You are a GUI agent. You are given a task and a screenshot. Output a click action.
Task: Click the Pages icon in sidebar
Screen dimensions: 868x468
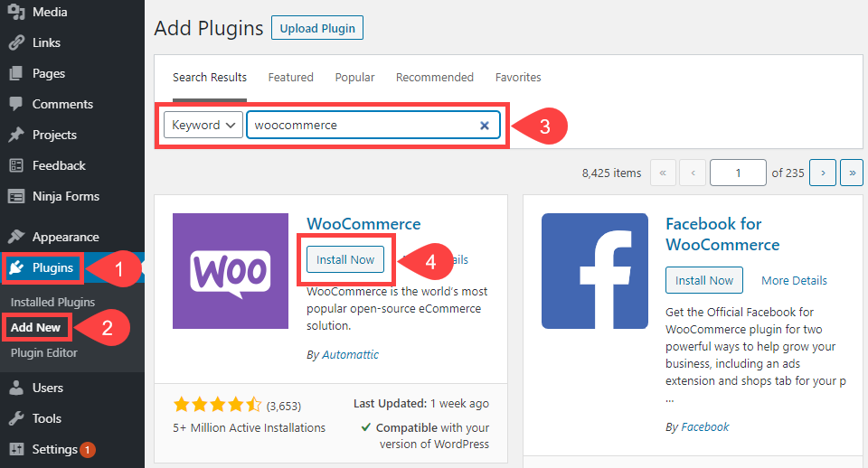pyautogui.click(x=16, y=73)
